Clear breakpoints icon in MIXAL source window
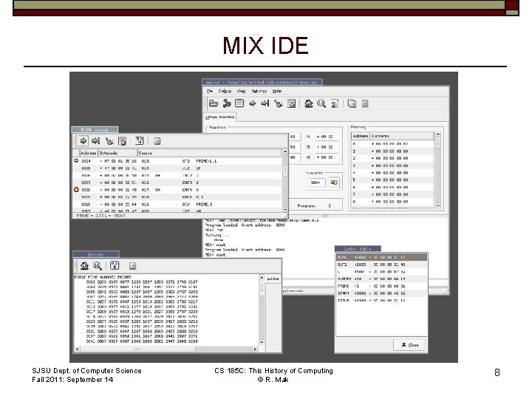This screenshot has width=532, height=399. pos(109,141)
